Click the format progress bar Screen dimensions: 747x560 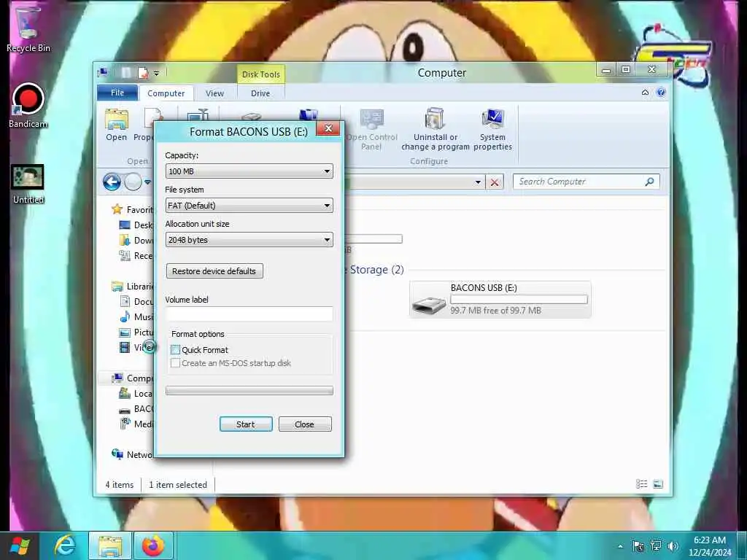coord(249,391)
